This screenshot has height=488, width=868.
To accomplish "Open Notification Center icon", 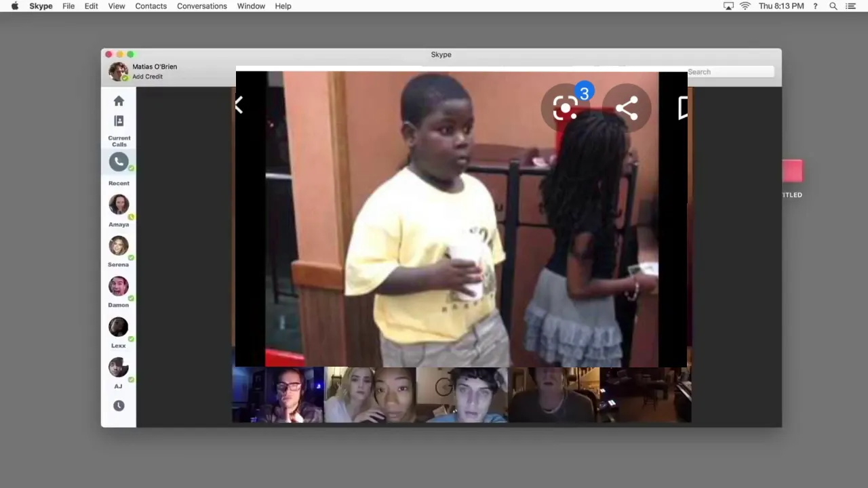I will 851,6.
